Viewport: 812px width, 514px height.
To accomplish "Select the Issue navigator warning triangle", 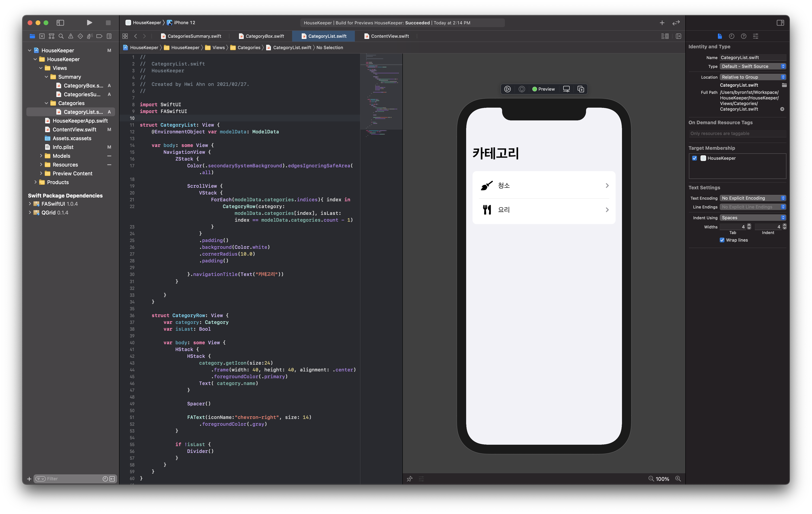I will click(71, 36).
